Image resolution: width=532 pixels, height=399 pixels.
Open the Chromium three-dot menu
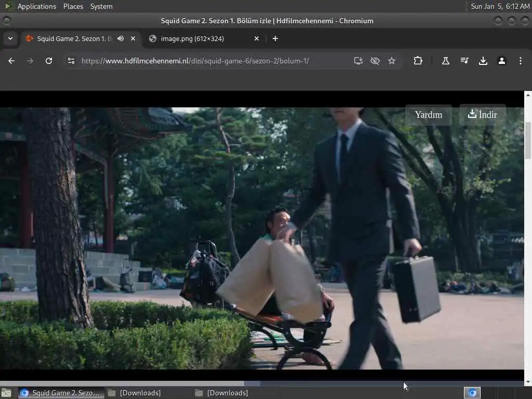coord(521,61)
